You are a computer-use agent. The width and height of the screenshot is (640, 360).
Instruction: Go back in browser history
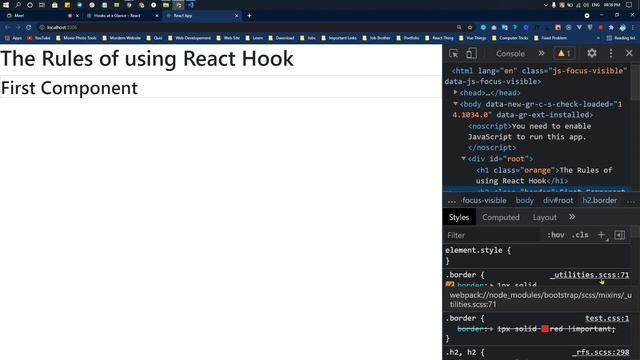point(7,27)
